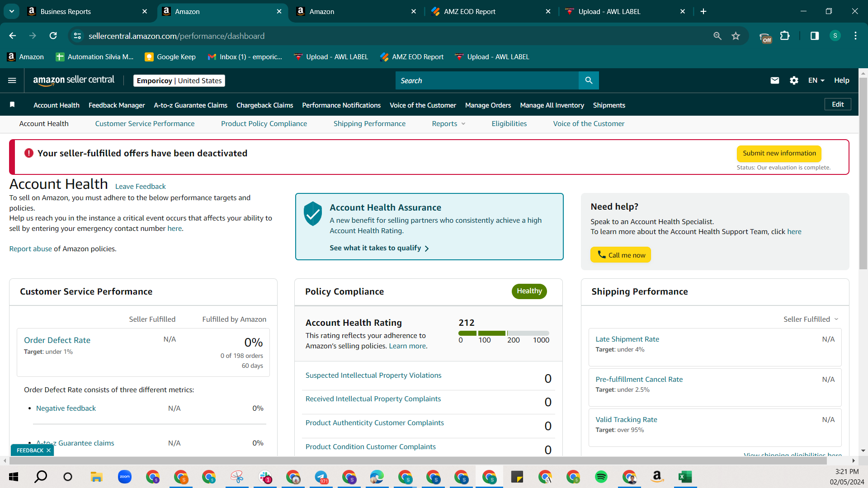868x488 pixels.
Task: Click the magnifier search button
Action: tap(589, 80)
